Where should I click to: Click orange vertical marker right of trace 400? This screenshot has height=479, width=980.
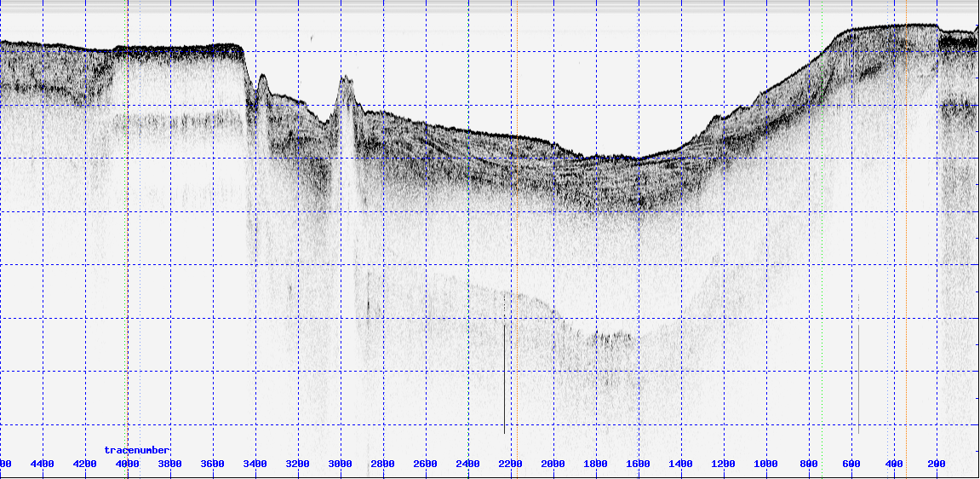[906, 239]
